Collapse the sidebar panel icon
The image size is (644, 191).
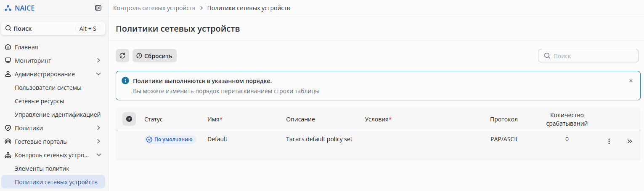(x=98, y=8)
